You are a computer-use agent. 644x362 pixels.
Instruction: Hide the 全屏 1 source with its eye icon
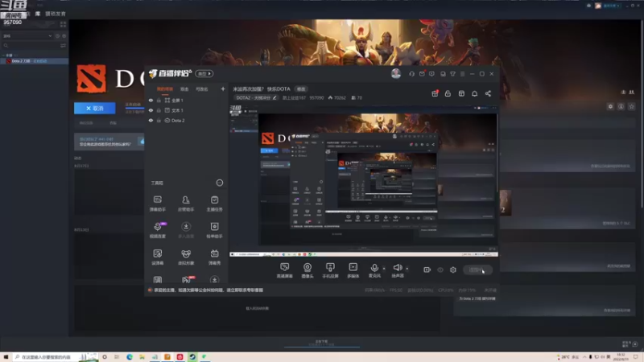151,100
